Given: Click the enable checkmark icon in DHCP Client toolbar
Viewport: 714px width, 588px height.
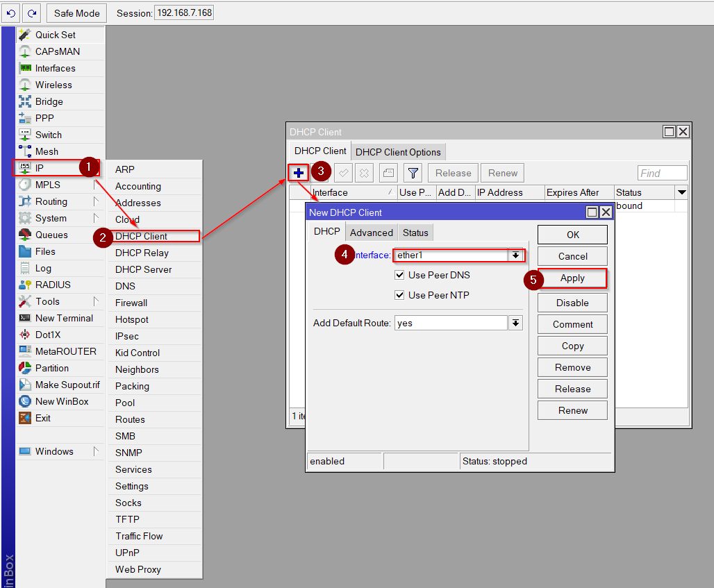Looking at the screenshot, I should pyautogui.click(x=343, y=173).
